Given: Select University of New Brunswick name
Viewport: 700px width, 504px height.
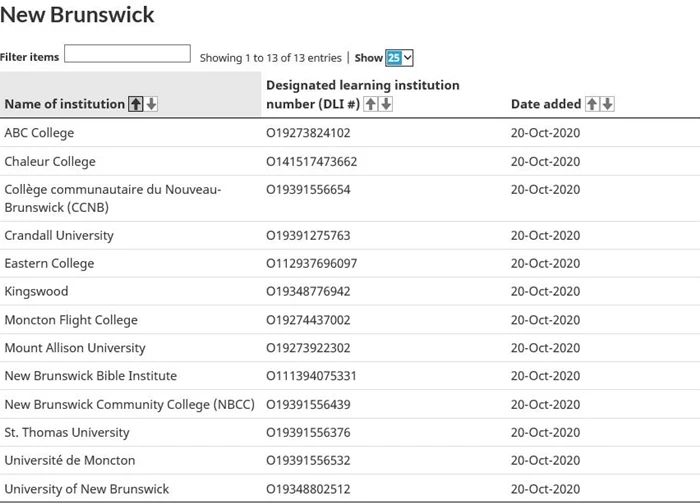Looking at the screenshot, I should coord(87,489).
